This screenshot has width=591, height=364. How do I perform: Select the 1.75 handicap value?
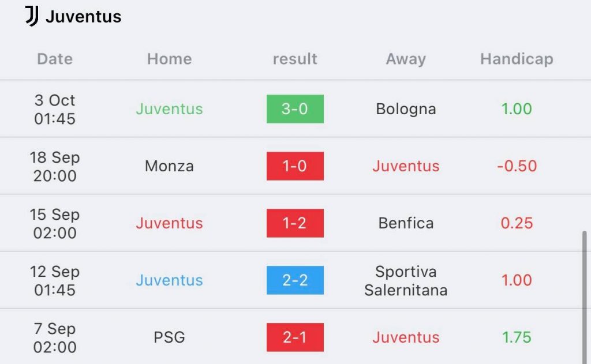pos(517,337)
